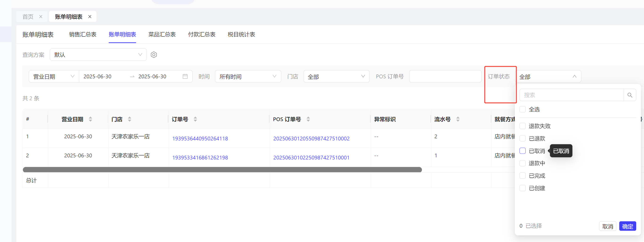Open order link 1939536440950264118
644x242 pixels.
pyautogui.click(x=200, y=139)
